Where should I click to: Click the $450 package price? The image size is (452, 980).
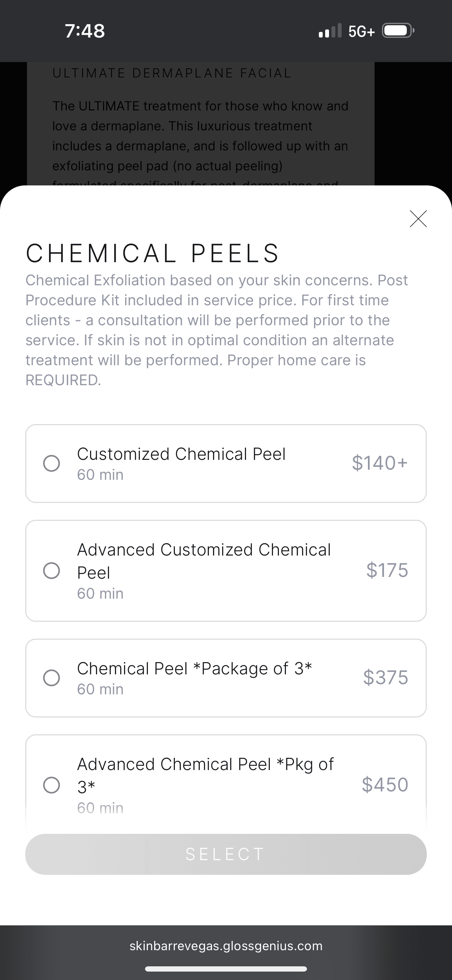click(x=385, y=785)
